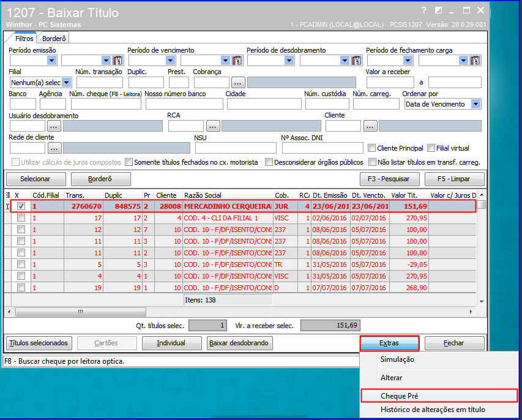This screenshot has width=522, height=420.
Task: Expand the Filial dropdown
Action: (x=67, y=82)
